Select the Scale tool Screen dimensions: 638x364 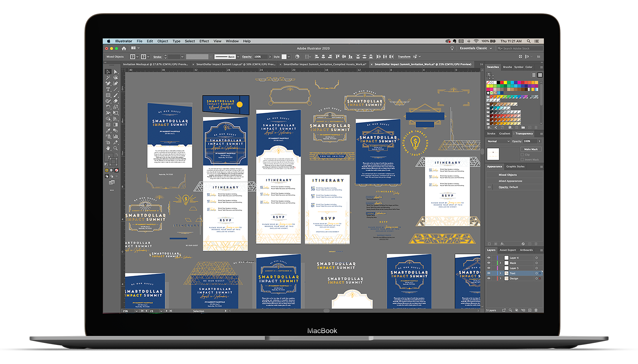pos(116,107)
